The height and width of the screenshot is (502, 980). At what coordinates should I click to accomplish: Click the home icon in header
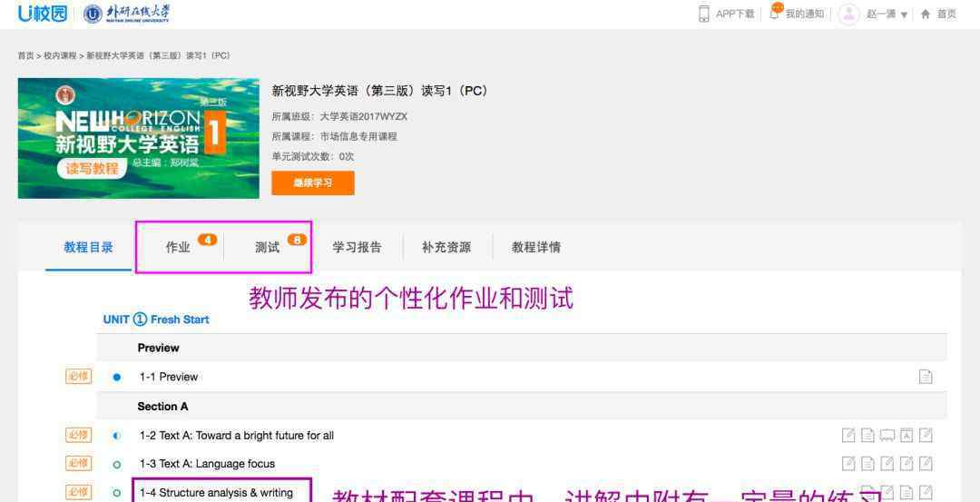click(926, 14)
